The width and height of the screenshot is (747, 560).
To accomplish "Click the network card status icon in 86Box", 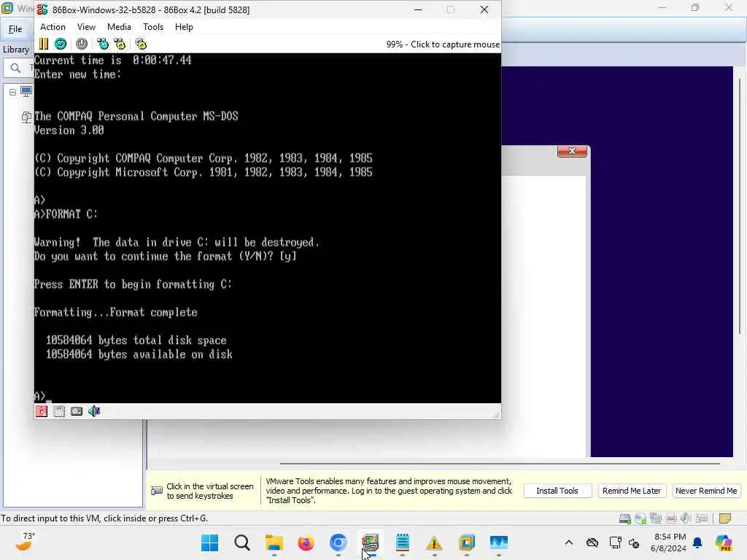I will coord(77,411).
